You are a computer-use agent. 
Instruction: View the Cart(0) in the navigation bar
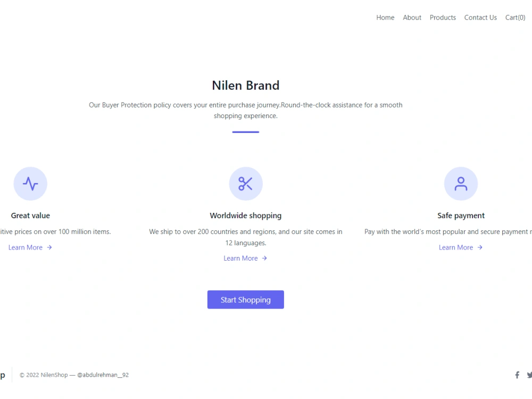(515, 18)
